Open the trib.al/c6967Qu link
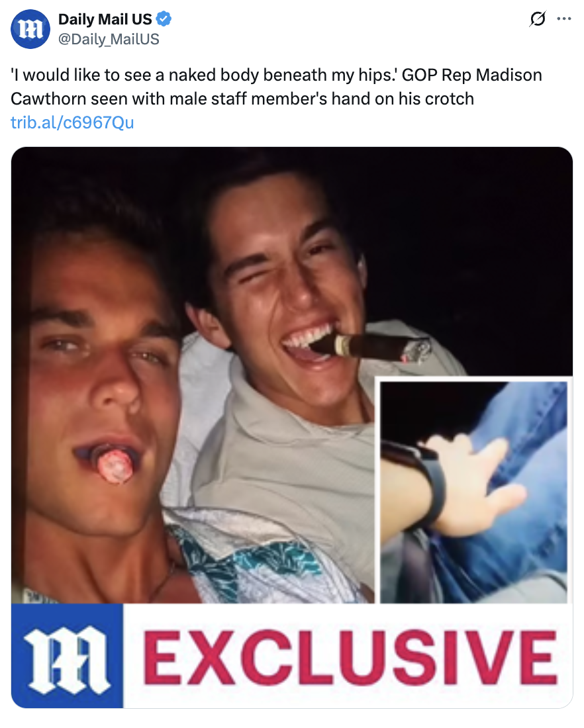Viewport: 584px width, 728px height. coord(72,122)
